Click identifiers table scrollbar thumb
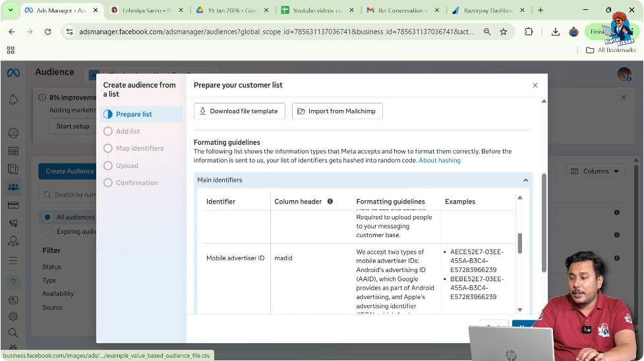 tap(520, 243)
